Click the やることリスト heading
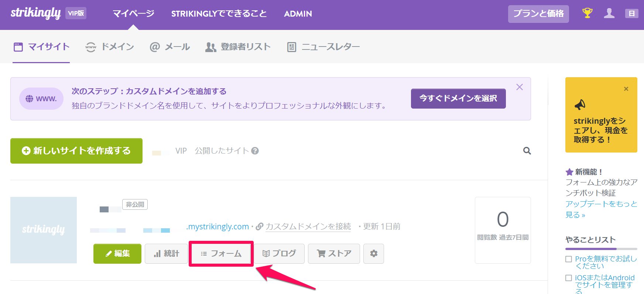 pos(590,240)
